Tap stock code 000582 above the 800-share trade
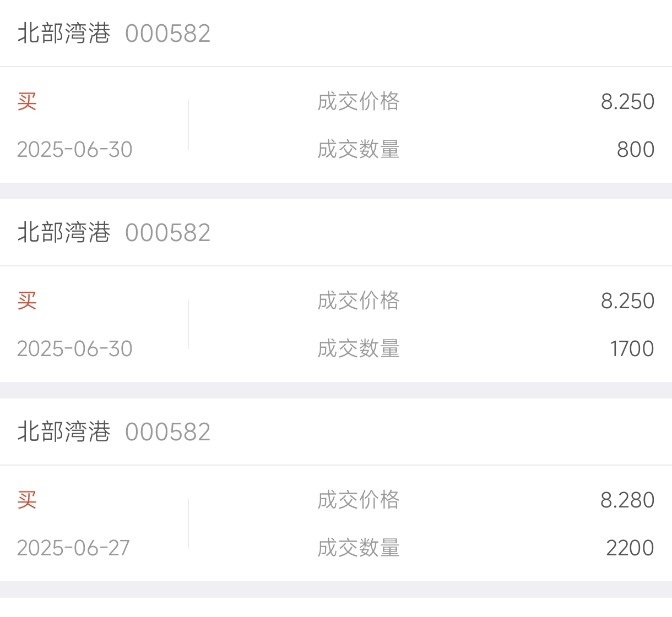Viewport: 672px width, 617px height. pos(168,34)
